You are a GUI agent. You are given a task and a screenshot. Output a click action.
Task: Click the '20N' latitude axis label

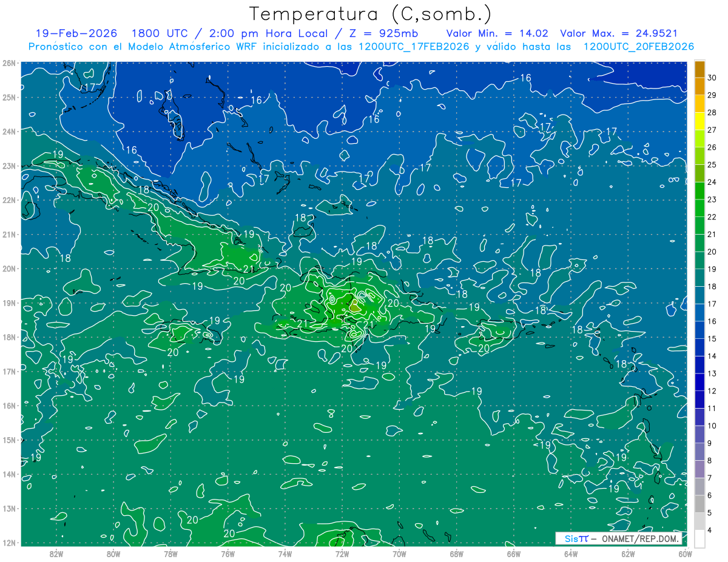click(9, 269)
